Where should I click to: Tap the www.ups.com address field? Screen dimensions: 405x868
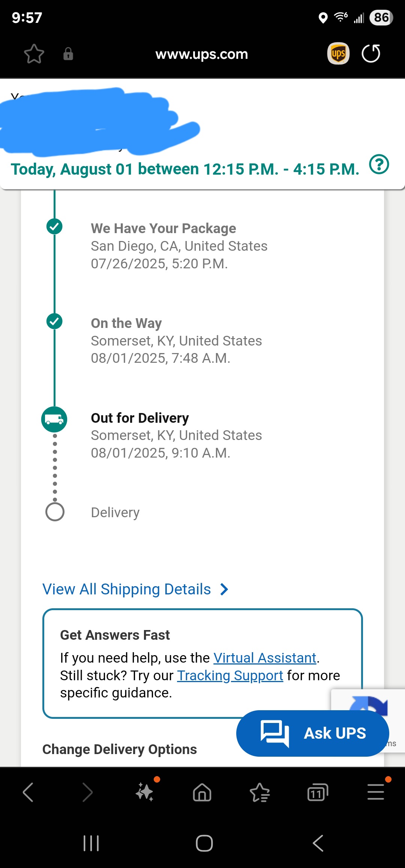coord(202,54)
